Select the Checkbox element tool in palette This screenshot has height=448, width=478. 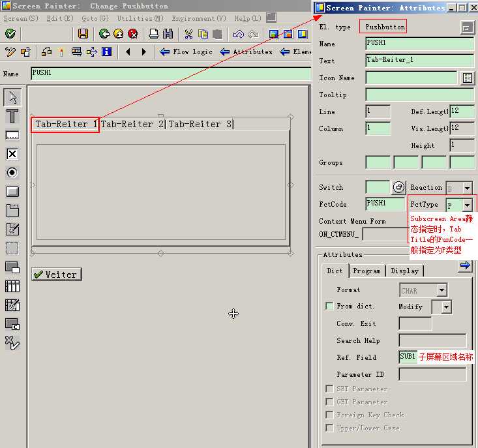(x=12, y=154)
